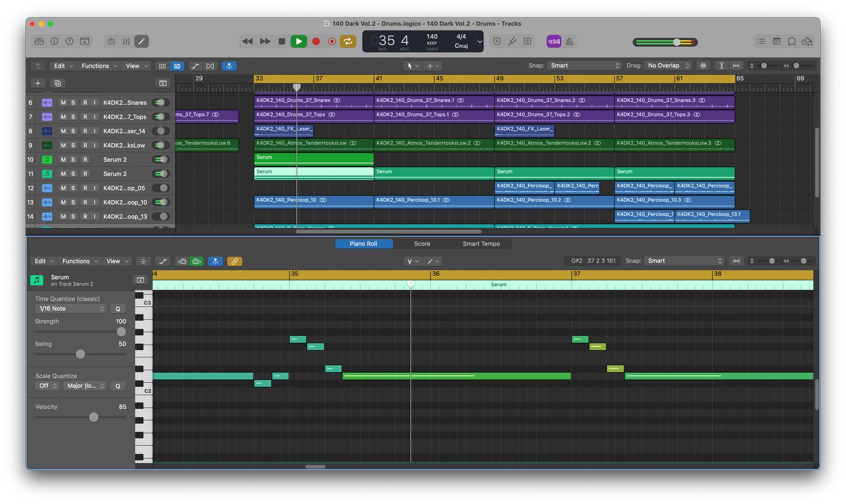Screen dimensions: 846x504
Task: Toggle the Cycle loop button
Action: (348, 41)
